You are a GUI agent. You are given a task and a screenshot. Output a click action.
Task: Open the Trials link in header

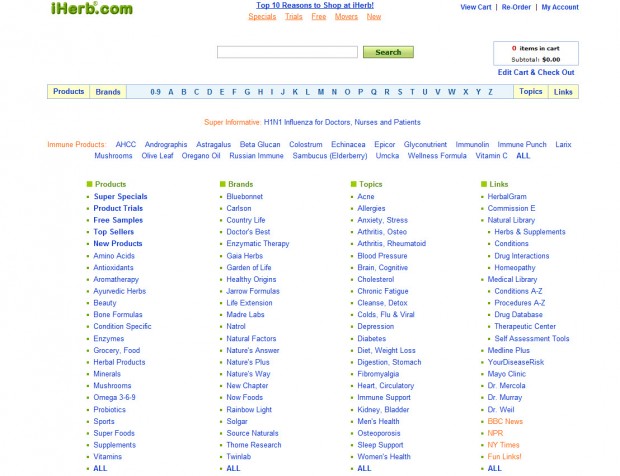point(294,17)
